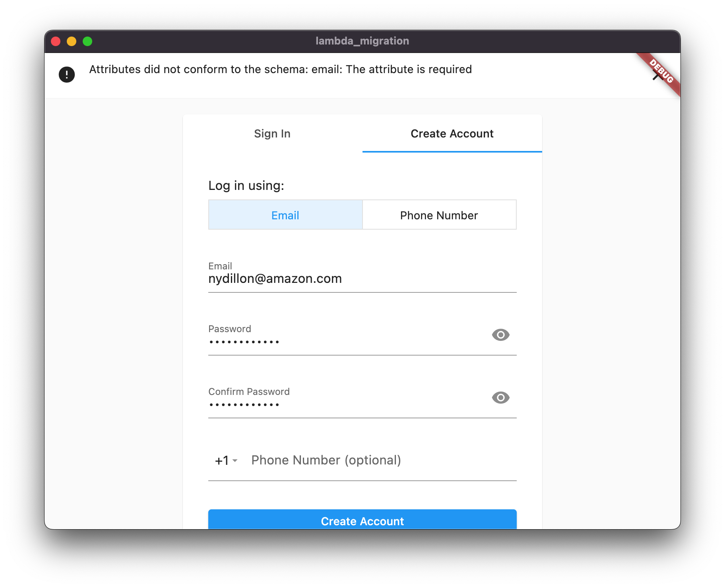Image resolution: width=725 pixels, height=588 pixels.
Task: Minimize window with yellow button
Action: (72, 41)
